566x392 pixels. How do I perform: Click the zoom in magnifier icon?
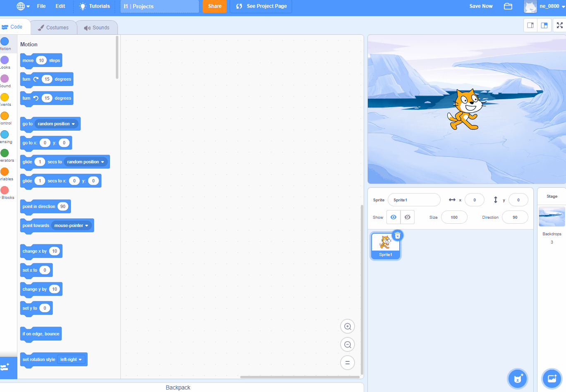348,326
